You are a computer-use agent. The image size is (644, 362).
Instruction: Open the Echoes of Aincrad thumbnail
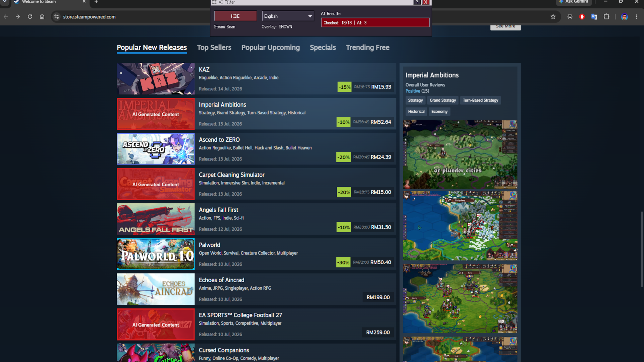[156, 289]
